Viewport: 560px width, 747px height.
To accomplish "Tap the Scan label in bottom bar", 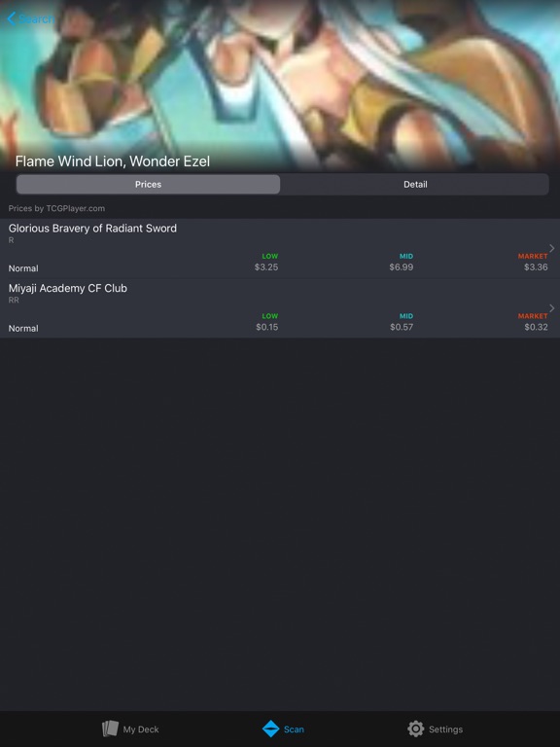I will [x=294, y=729].
